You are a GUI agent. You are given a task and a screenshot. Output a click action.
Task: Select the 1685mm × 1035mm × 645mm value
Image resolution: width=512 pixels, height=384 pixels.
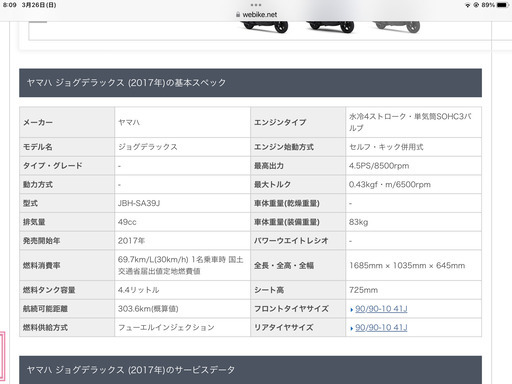tap(407, 266)
